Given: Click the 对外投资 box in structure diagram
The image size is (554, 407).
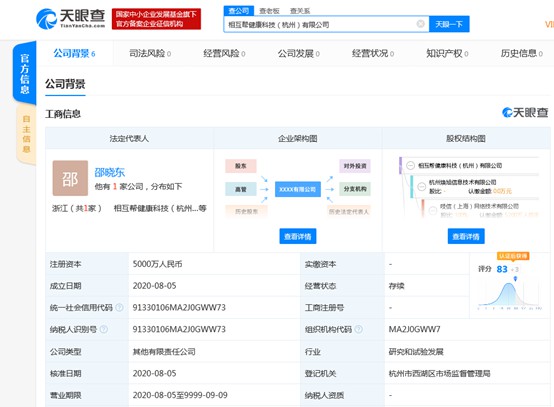Looking at the screenshot, I should coord(355,166).
